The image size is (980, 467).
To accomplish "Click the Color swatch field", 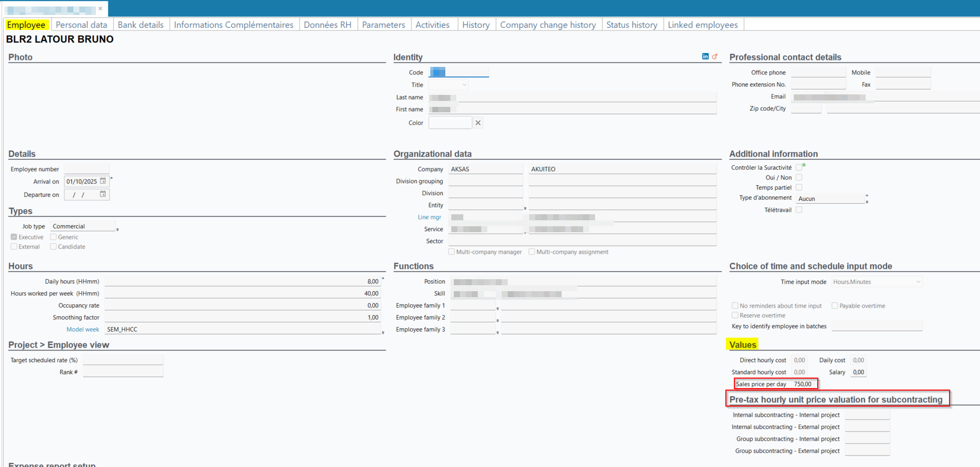I will point(450,123).
